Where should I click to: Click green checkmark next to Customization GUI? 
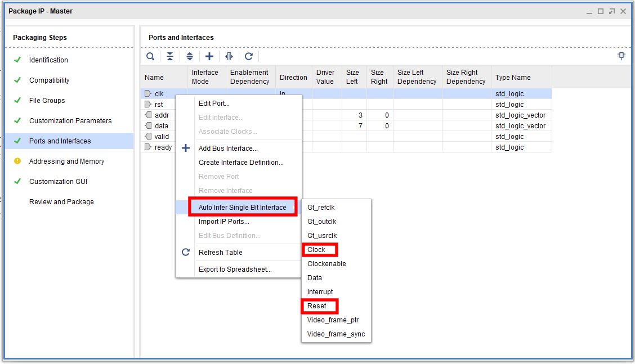[x=17, y=181]
